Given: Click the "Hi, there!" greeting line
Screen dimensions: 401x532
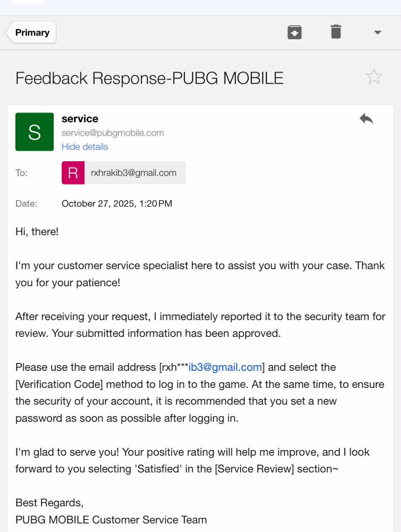Looking at the screenshot, I should (x=37, y=232).
